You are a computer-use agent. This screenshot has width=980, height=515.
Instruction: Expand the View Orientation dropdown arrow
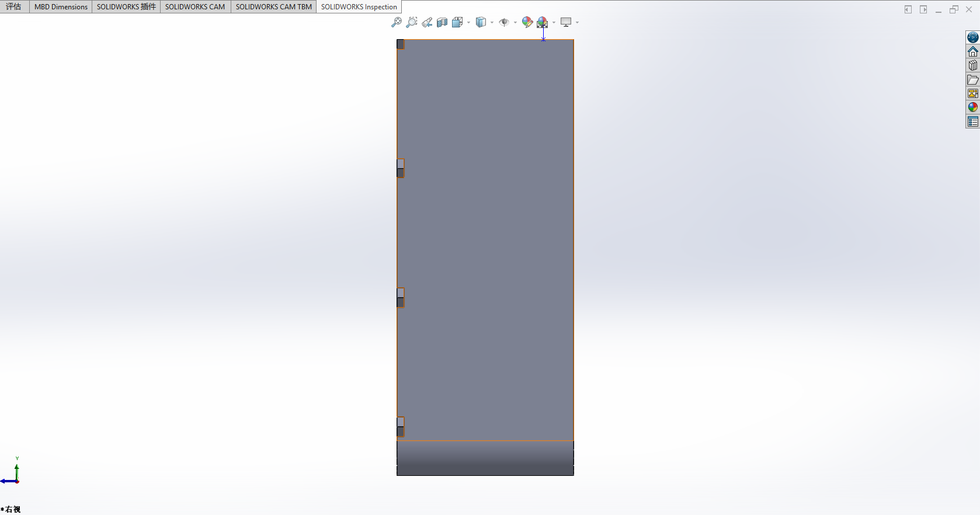468,23
